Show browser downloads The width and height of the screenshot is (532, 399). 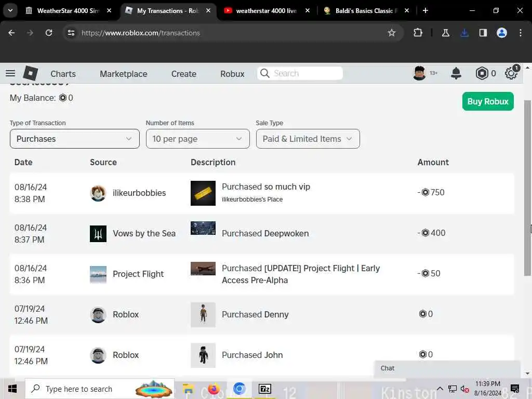click(464, 33)
